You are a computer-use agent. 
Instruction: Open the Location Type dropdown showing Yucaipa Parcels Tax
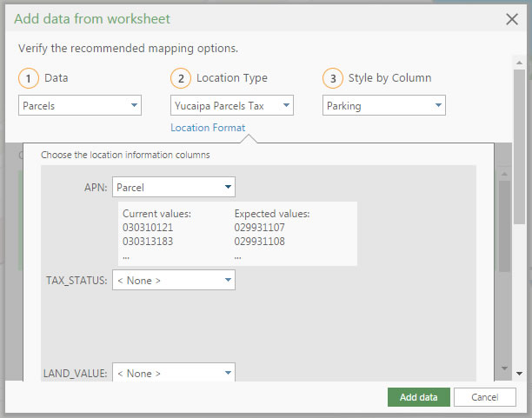point(232,105)
